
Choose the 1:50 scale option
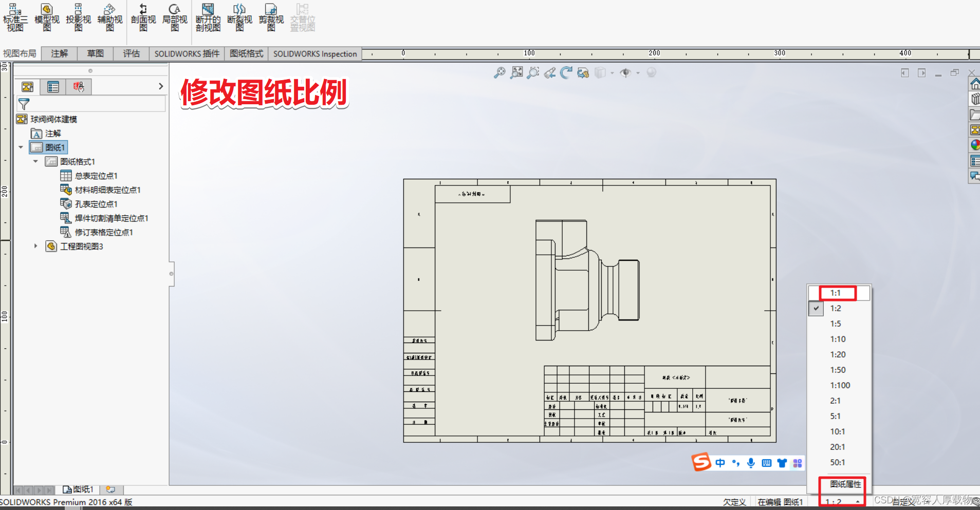(839, 370)
